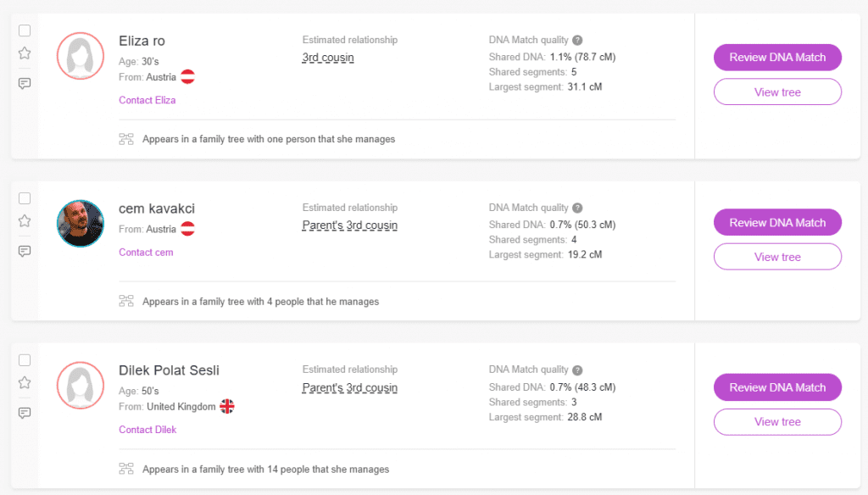
Task: Review DNA Match for Eliza ro
Action: pyautogui.click(x=777, y=58)
